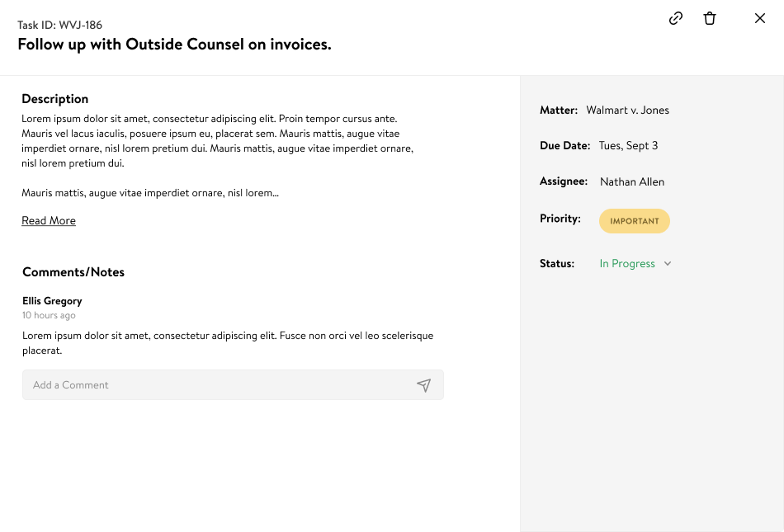784x532 pixels.
Task: Delete the task using the trash icon
Action: tap(710, 18)
